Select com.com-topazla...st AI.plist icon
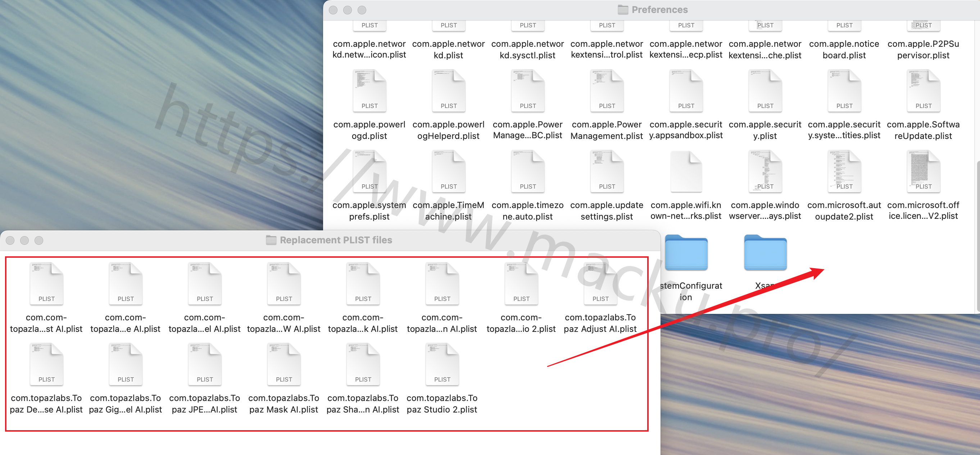This screenshot has width=980, height=455. pos(46,284)
